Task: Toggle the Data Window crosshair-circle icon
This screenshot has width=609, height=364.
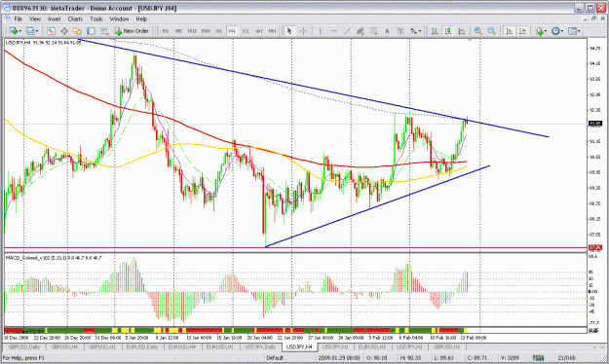Action: [x=64, y=31]
